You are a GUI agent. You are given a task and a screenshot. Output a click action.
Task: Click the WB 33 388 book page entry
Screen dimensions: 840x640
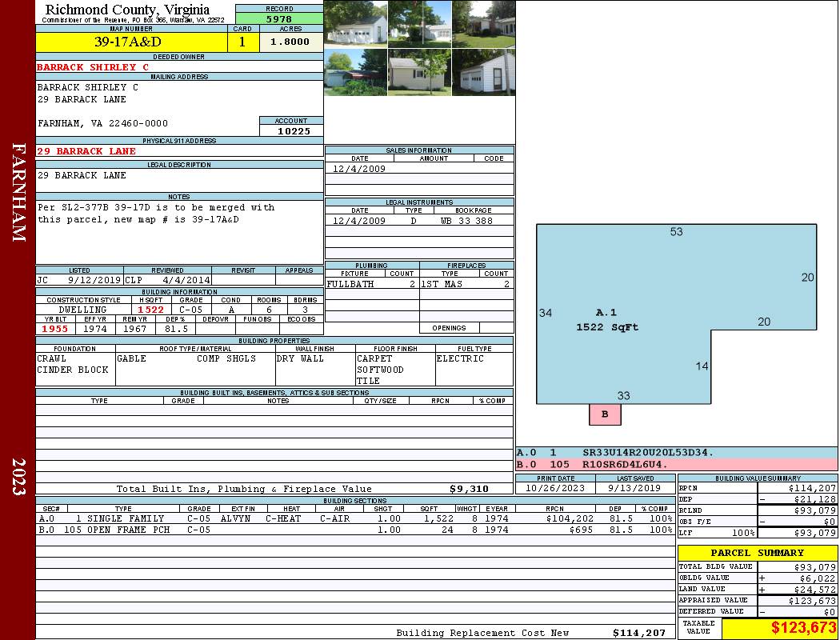[466, 221]
